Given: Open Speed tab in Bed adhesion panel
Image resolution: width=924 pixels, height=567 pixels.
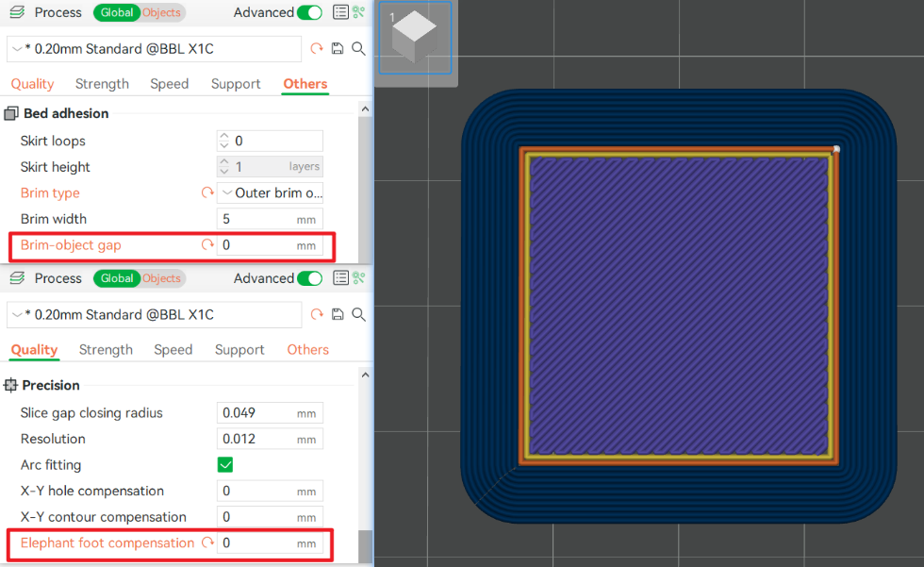Looking at the screenshot, I should (x=169, y=84).
